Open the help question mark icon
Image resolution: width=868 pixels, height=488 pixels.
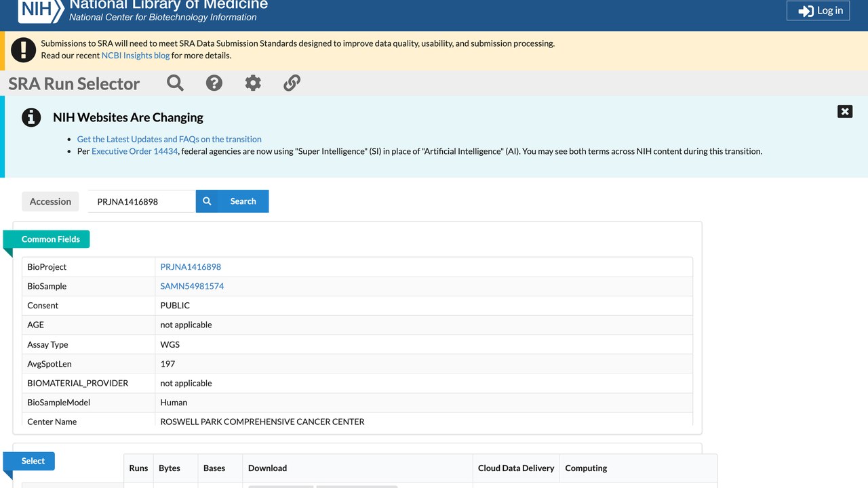[214, 83]
